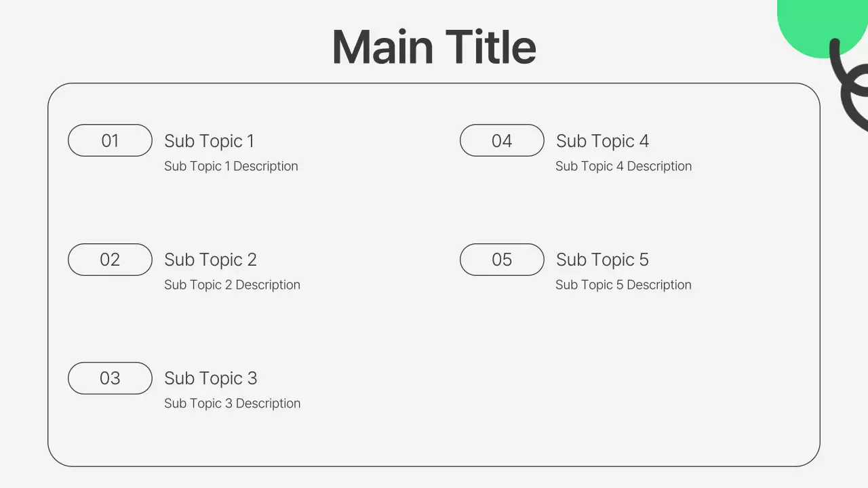Click the green circle decoration
The width and height of the screenshot is (868, 488).
click(x=814, y=24)
